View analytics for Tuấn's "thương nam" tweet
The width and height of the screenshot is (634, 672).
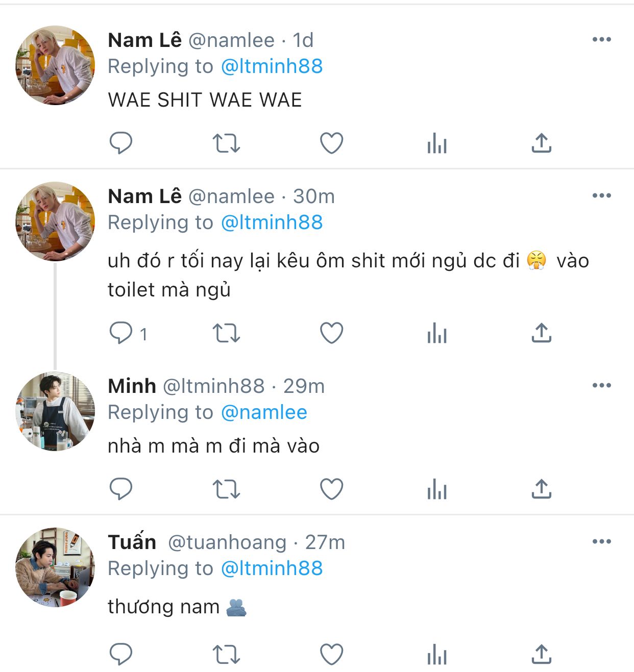(436, 655)
